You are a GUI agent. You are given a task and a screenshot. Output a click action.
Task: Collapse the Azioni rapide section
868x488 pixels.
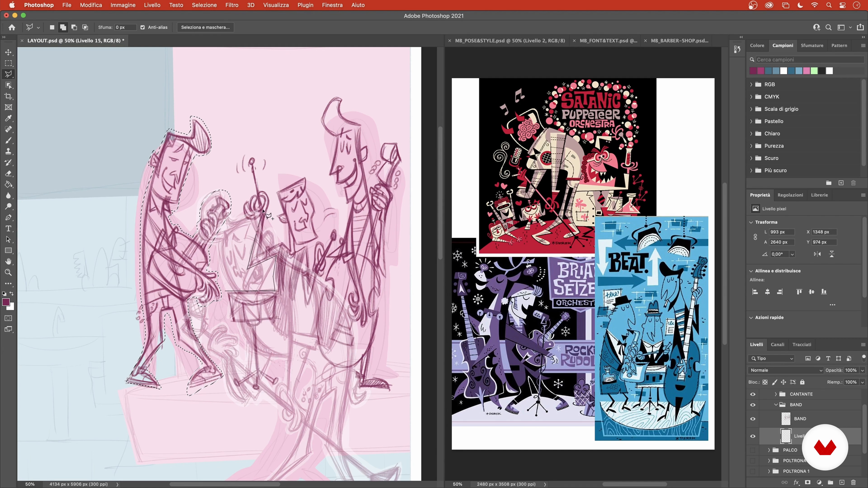coord(751,318)
